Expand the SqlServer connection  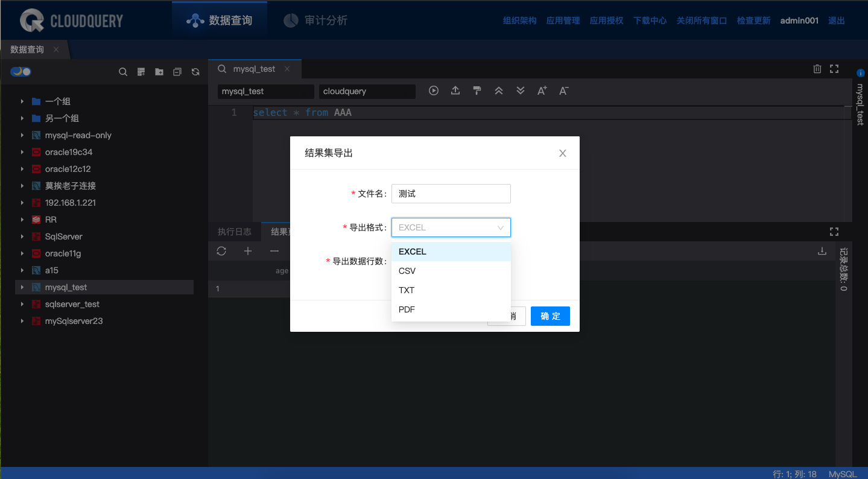pos(22,236)
